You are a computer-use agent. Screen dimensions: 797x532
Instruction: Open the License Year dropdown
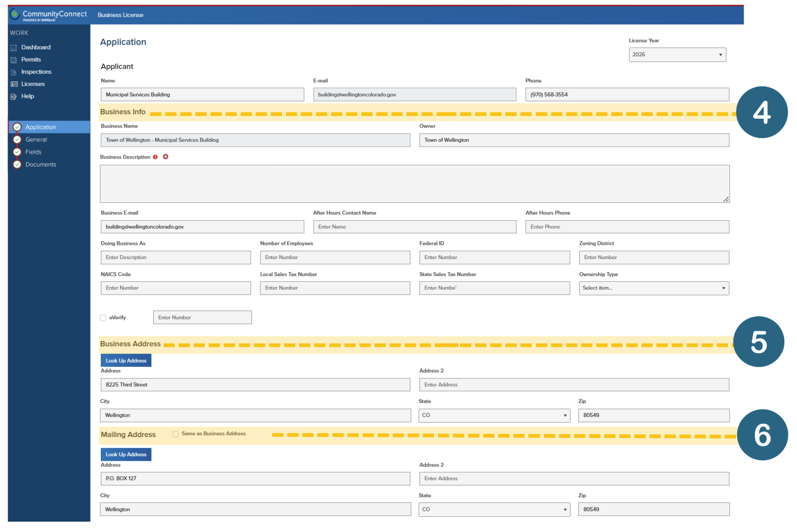tap(676, 55)
